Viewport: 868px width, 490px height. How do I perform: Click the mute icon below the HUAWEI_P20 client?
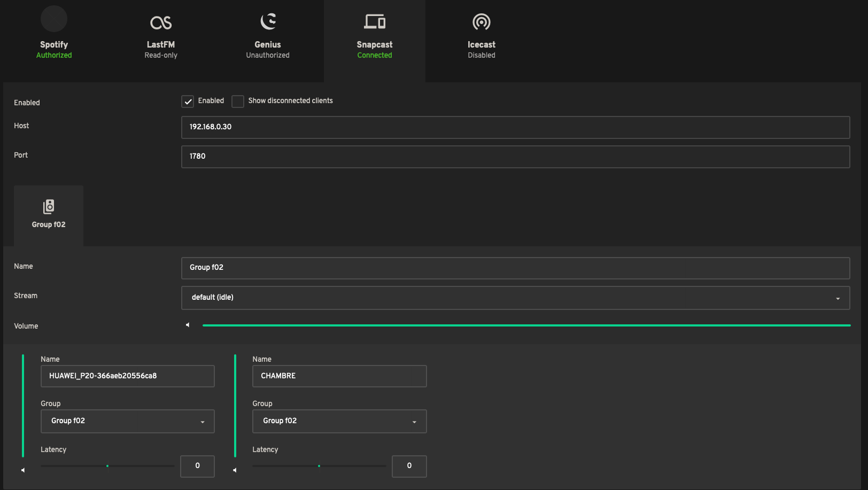click(22, 470)
